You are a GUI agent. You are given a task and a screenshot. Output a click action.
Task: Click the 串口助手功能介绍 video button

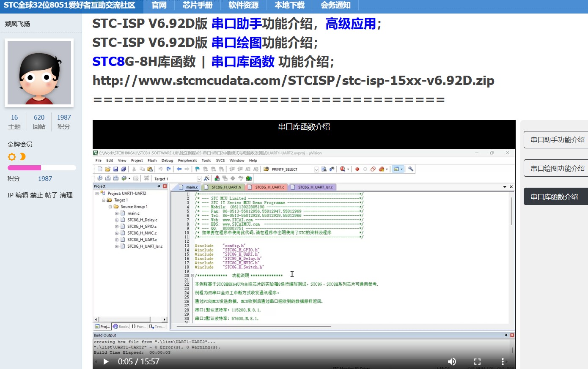(556, 139)
